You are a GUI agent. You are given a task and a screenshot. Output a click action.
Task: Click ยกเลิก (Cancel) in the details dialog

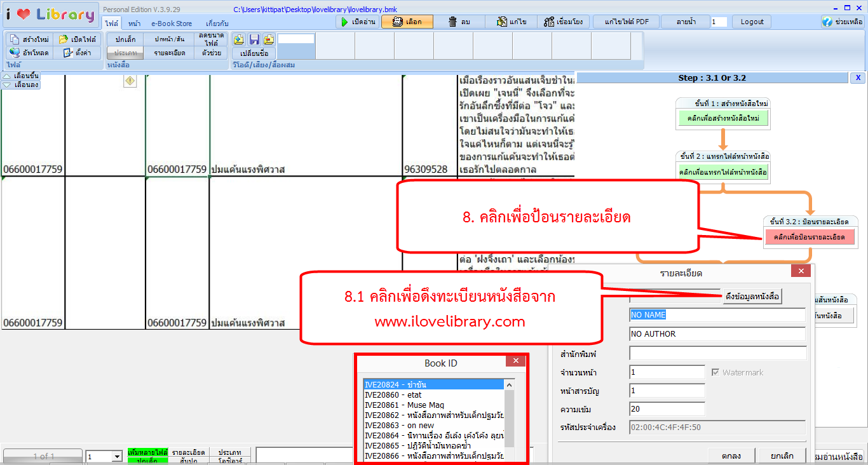pyautogui.click(x=782, y=455)
